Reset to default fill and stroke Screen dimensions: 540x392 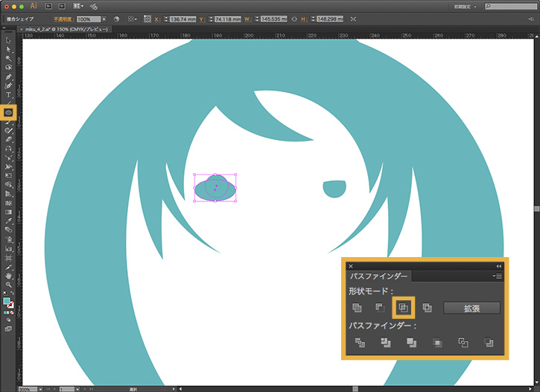coord(4,293)
